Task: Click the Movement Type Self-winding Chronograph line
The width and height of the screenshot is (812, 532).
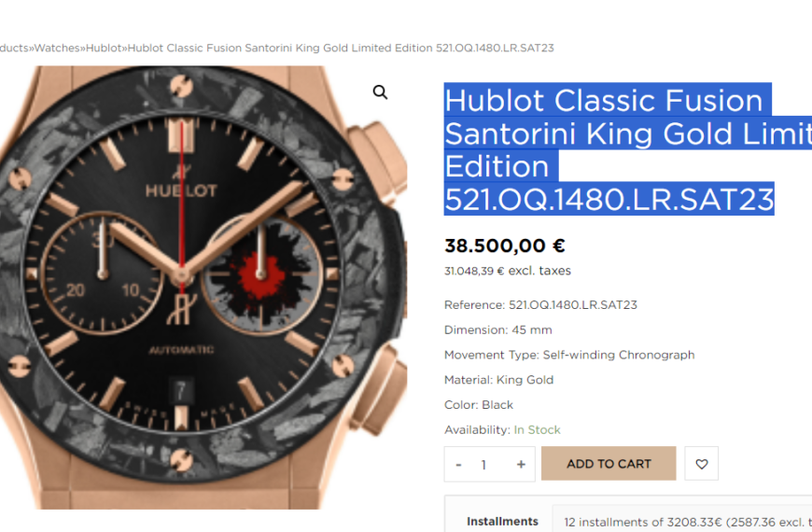Action: pos(569,355)
